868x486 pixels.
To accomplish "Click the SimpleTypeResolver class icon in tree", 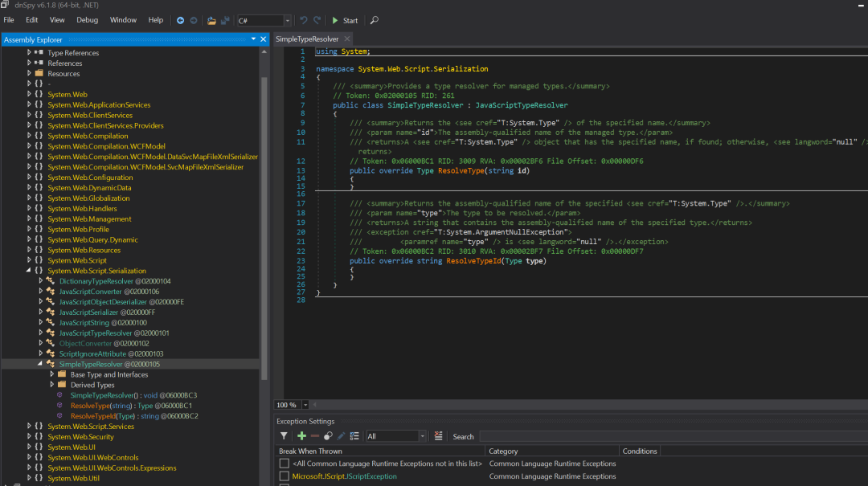I will 51,364.
